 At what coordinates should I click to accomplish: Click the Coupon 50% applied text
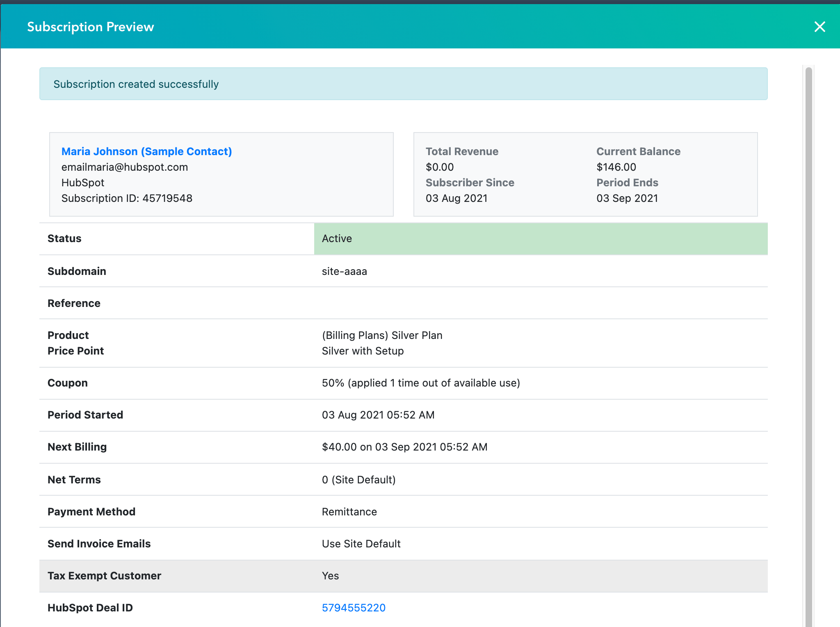point(420,383)
